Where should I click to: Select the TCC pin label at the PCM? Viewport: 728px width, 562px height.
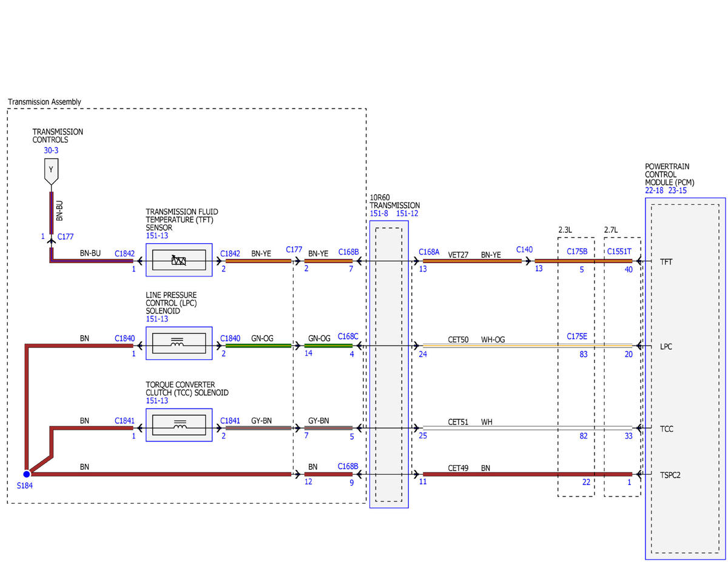pyautogui.click(x=666, y=429)
